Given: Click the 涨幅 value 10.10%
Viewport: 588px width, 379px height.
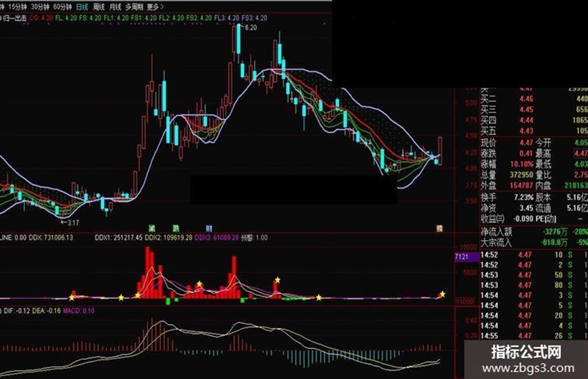Looking at the screenshot, I should tap(522, 164).
